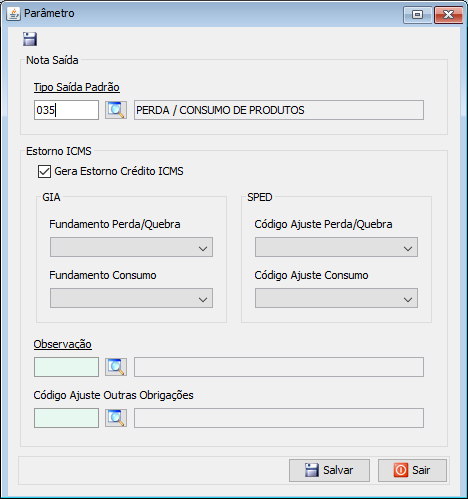
Task: Click the floppy disk save toolbar icon
Action: tap(30, 39)
